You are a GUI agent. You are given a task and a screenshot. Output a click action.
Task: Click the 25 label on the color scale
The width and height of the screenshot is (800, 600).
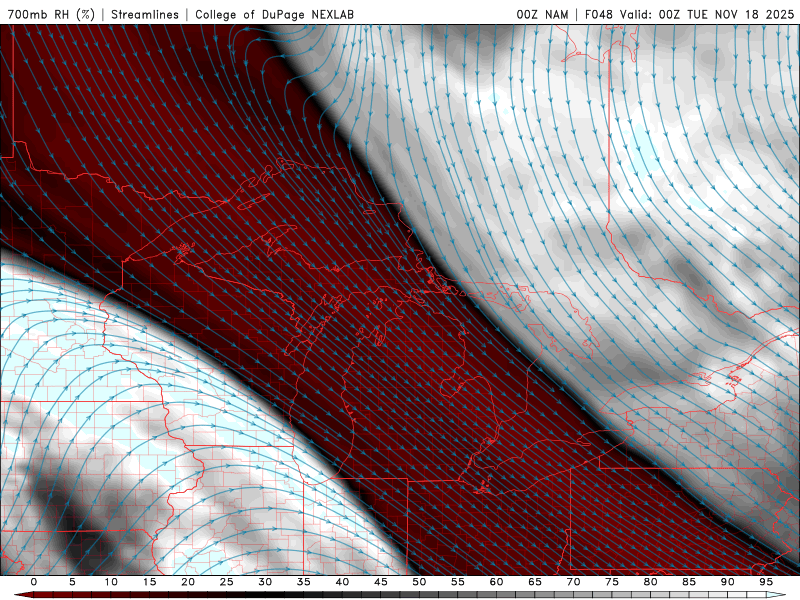pyautogui.click(x=227, y=582)
